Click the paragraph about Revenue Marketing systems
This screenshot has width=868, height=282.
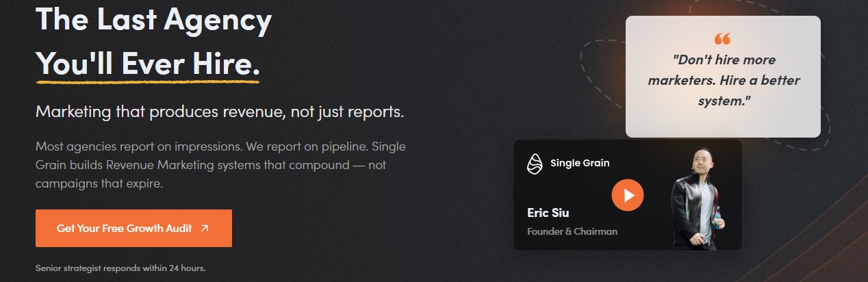pos(220,166)
